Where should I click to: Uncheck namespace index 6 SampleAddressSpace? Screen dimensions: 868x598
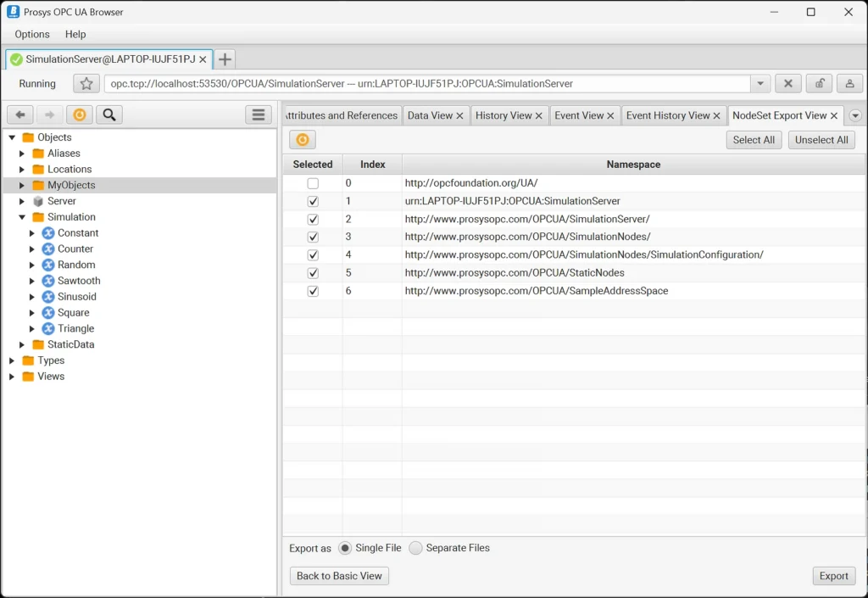tap(313, 290)
